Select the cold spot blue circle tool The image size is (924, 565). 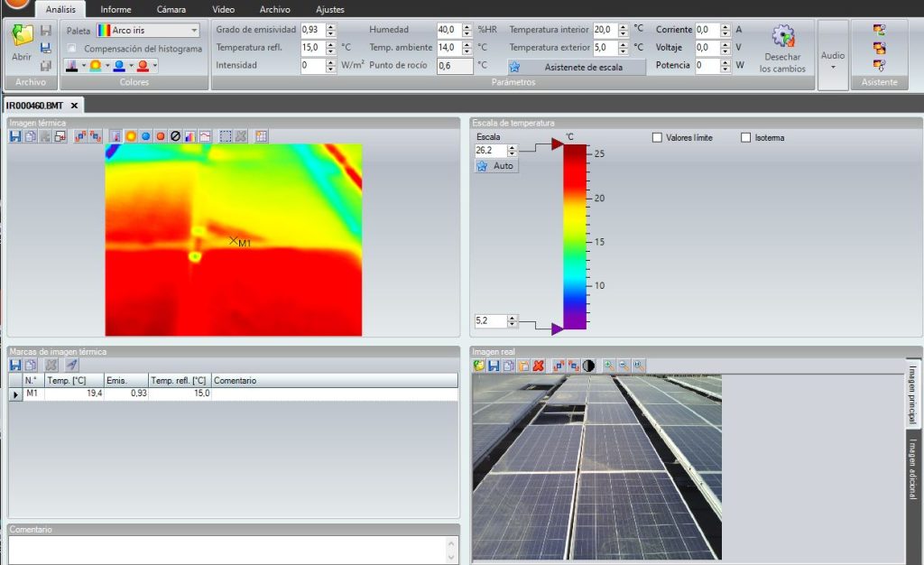(x=145, y=136)
